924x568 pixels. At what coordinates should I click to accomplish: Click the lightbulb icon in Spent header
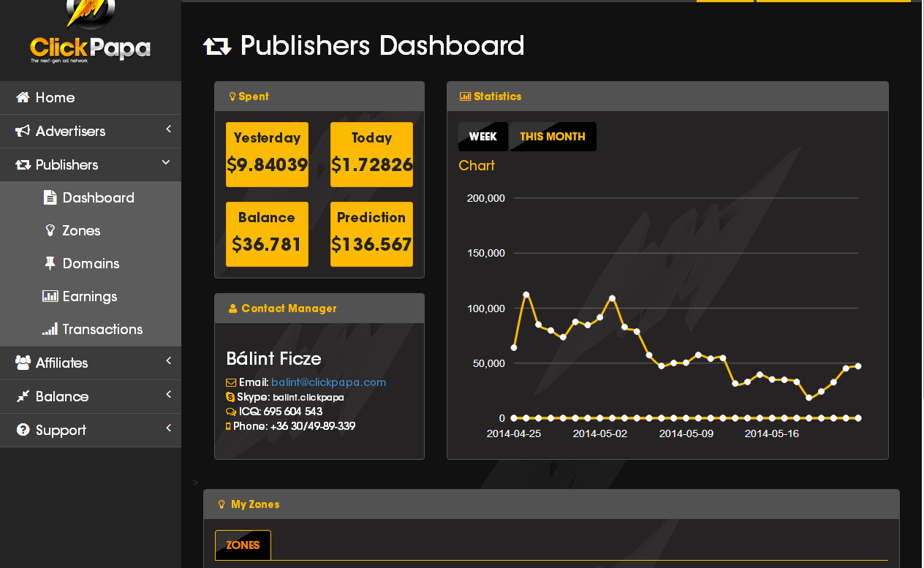232,96
